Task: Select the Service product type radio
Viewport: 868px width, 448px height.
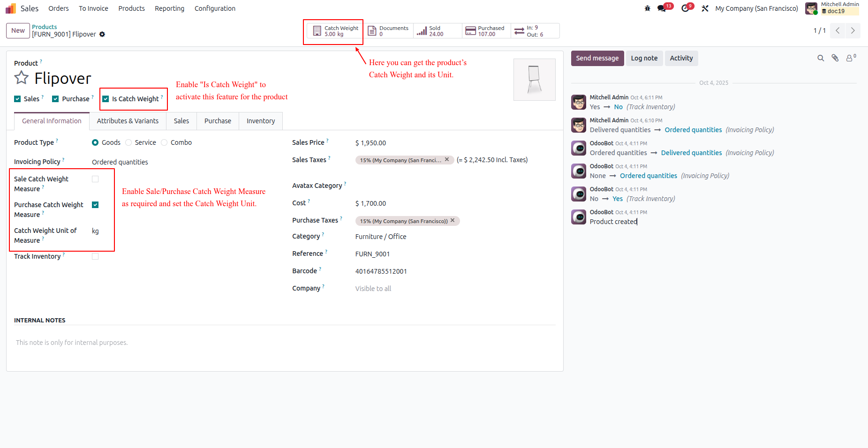Action: pos(128,142)
